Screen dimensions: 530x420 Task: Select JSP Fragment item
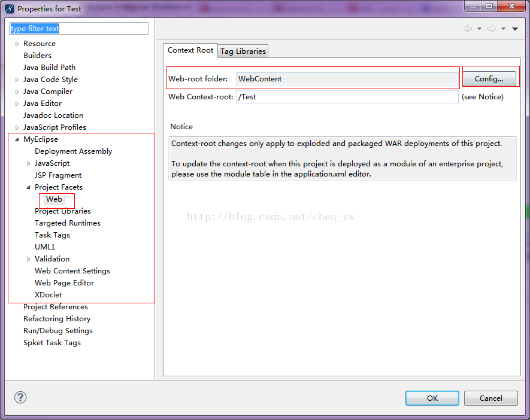pos(58,175)
